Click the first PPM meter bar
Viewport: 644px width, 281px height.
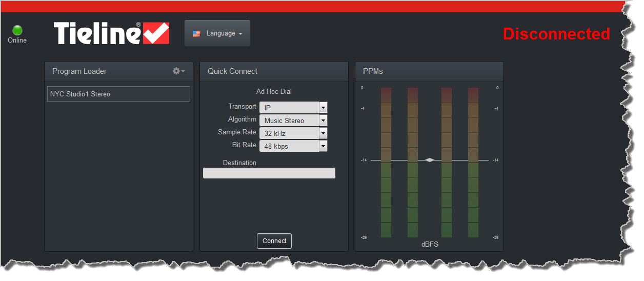[386, 163]
